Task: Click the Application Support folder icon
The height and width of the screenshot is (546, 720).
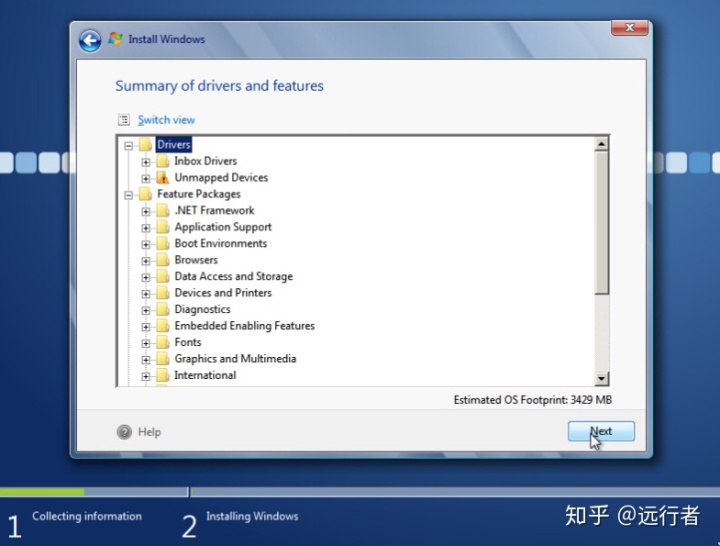Action: (163, 227)
